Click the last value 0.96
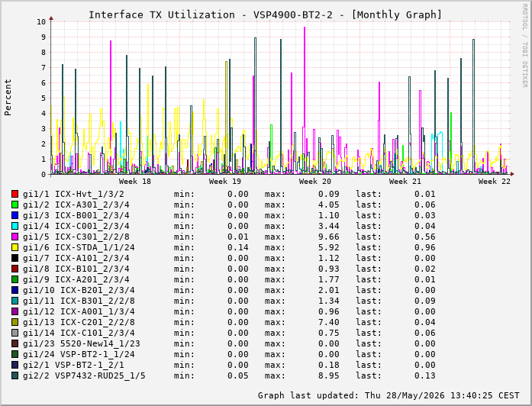The height and width of the screenshot is (406, 532). [x=425, y=247]
